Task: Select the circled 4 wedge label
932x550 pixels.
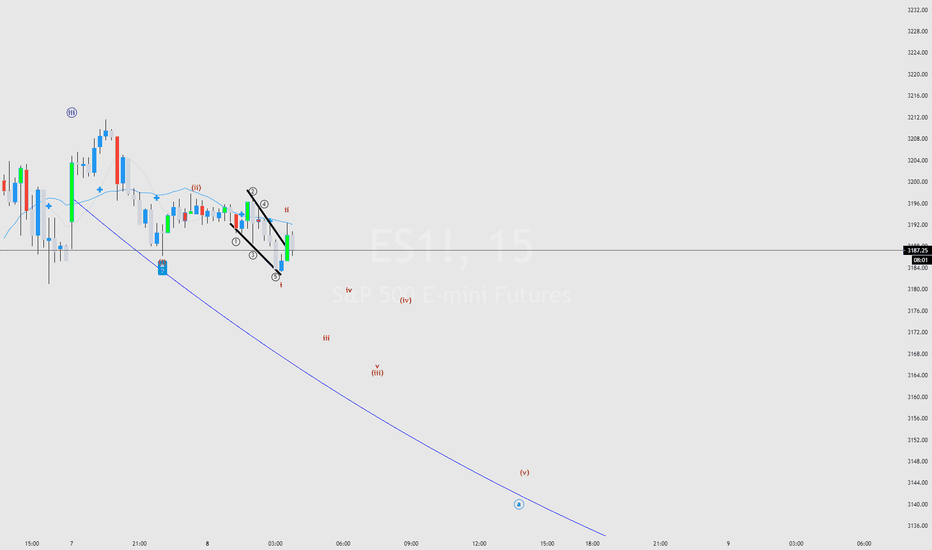Action: (264, 205)
